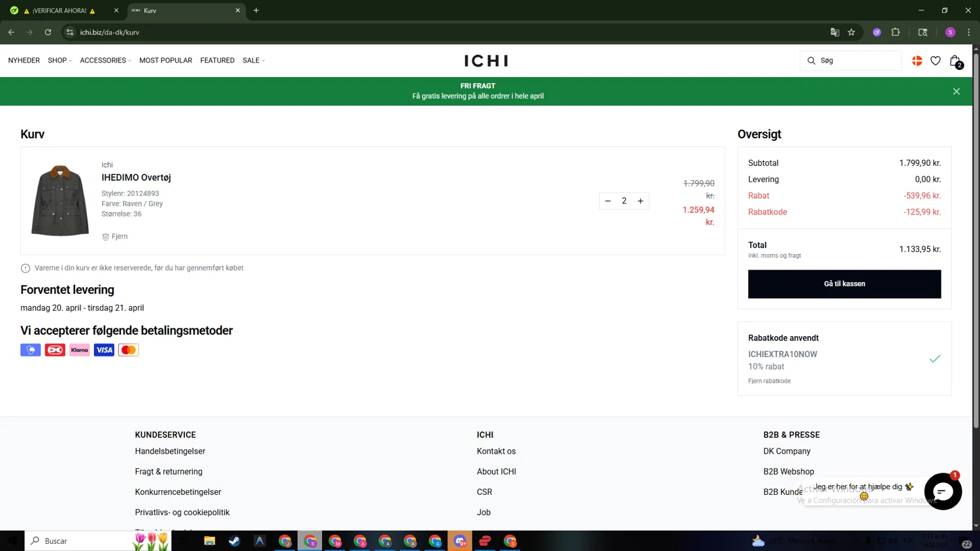980x551 pixels.
Task: Click the browser forward arrow
Action: [29, 32]
